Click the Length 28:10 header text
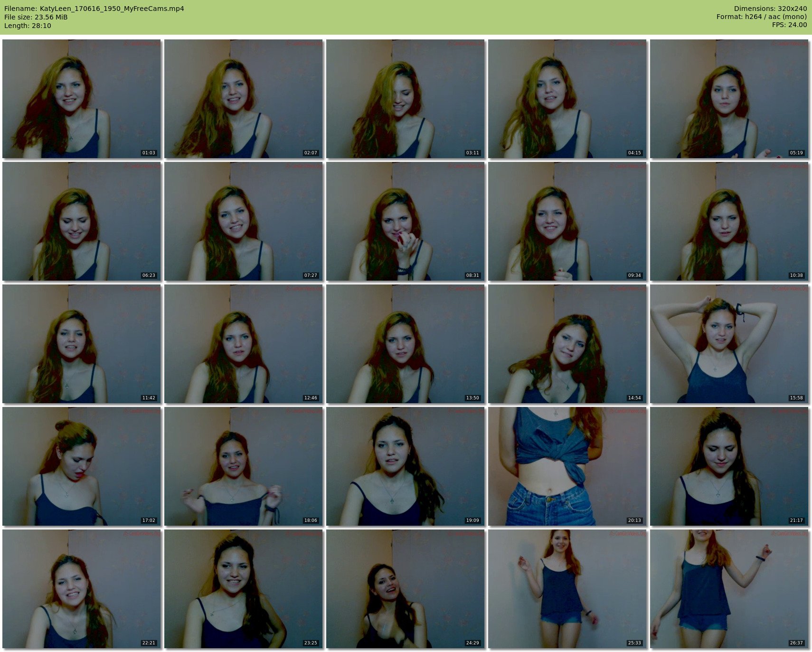The image size is (812, 652). coord(28,26)
